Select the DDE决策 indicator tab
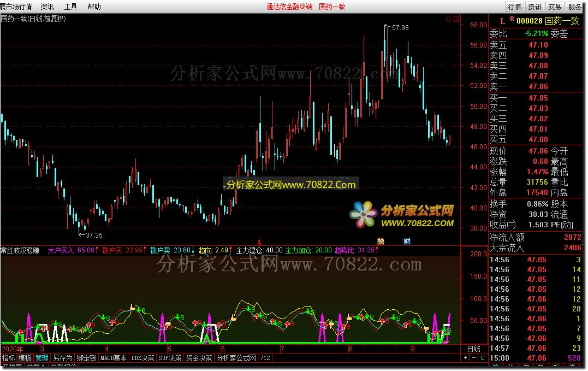Image resolution: width=588 pixels, height=371 pixels. pyautogui.click(x=142, y=358)
